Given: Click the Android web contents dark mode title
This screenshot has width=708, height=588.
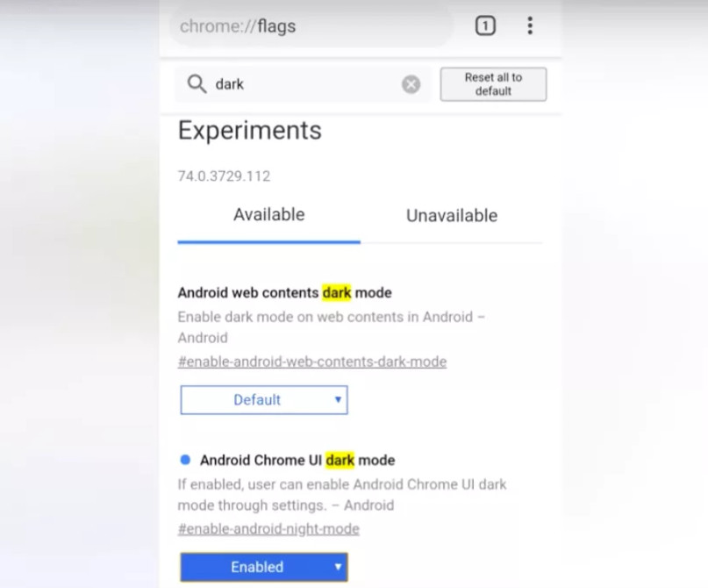Looking at the screenshot, I should point(284,292).
